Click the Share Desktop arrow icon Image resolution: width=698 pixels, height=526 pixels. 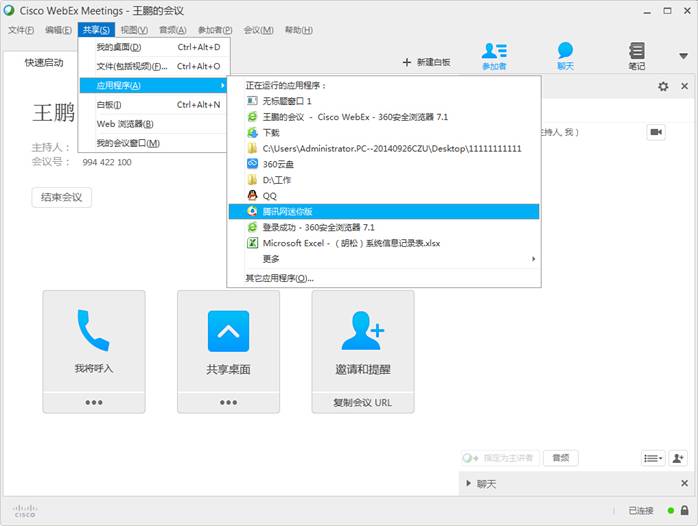pos(228,331)
